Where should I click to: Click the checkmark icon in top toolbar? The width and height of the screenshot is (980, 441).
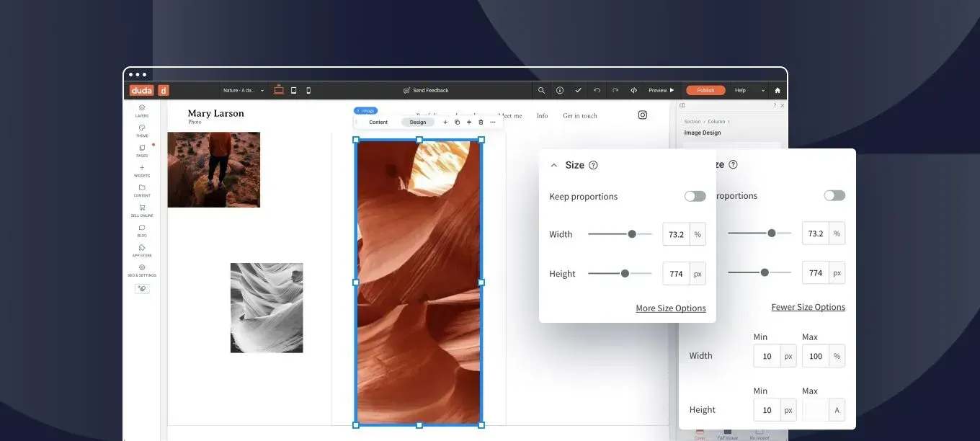(578, 90)
